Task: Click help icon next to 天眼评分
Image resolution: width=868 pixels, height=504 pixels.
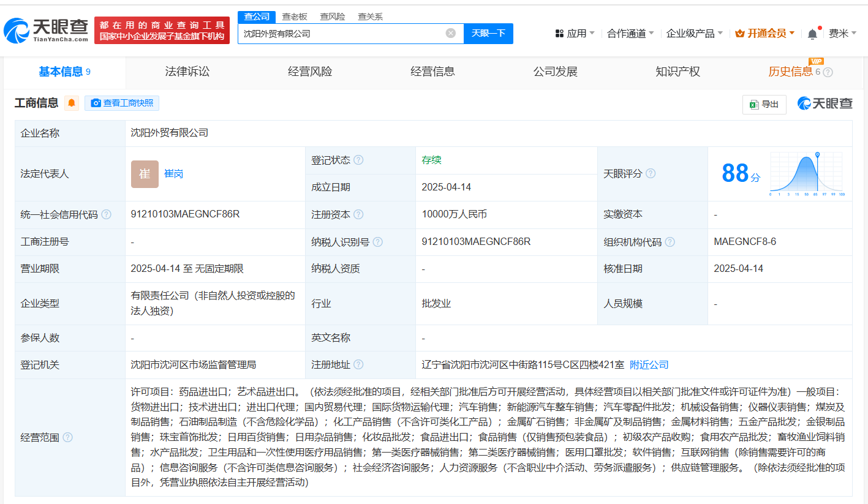Action: tap(651, 173)
